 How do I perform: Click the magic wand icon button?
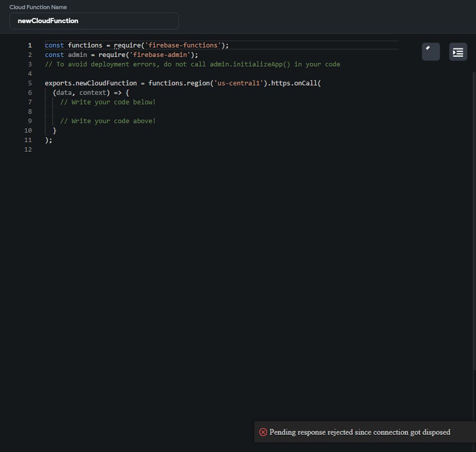[x=430, y=51]
